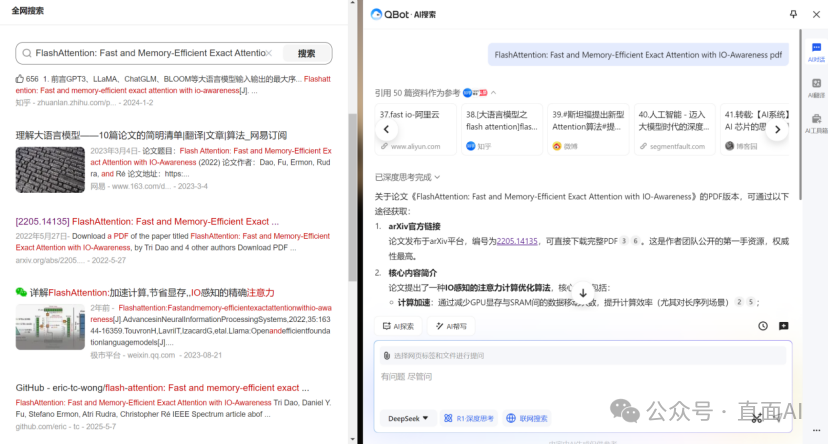
Task: Click the QBot panel vertical scrollbar
Action: [x=800, y=114]
